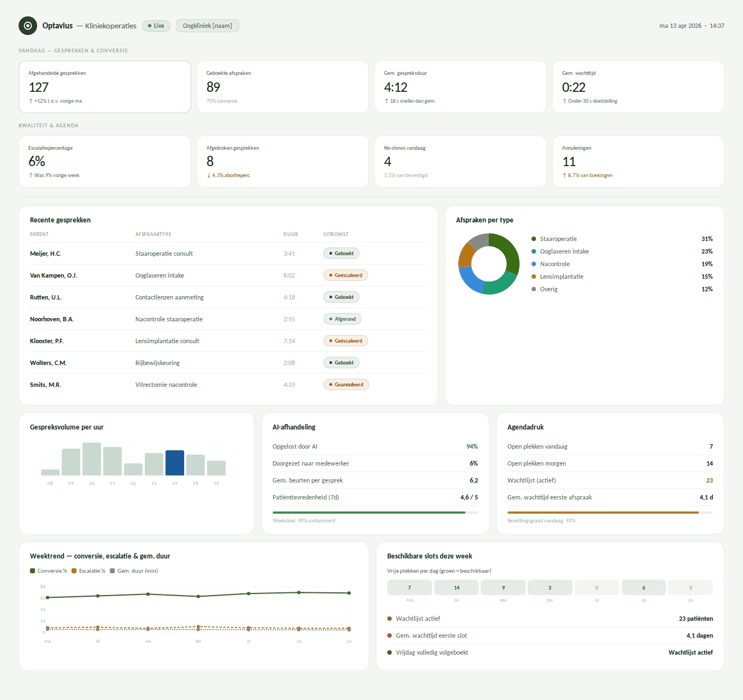Viewport: 743px width, 700px height.
Task: Click Geannuleerd badge in Smits row
Action: (346, 385)
